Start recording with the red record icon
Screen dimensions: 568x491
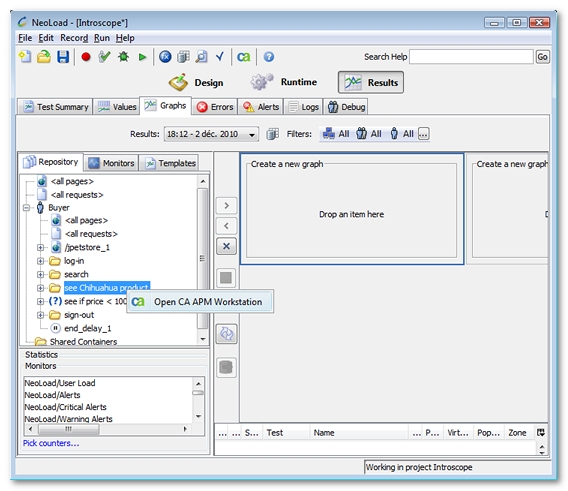pyautogui.click(x=86, y=57)
